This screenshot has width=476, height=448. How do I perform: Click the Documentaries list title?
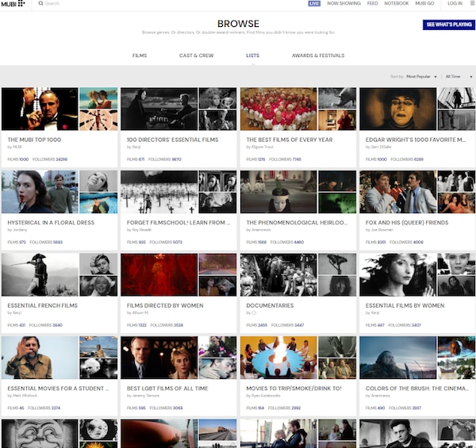[270, 305]
